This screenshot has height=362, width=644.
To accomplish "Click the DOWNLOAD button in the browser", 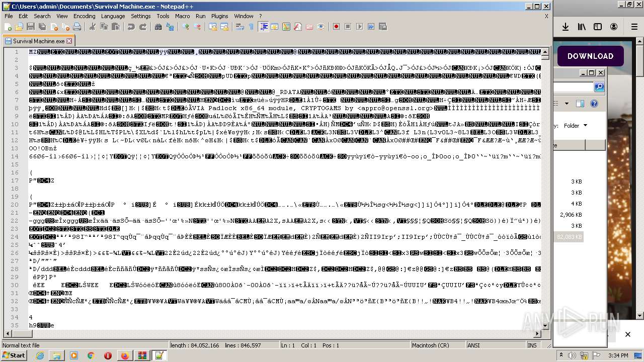I will coord(590,56).
